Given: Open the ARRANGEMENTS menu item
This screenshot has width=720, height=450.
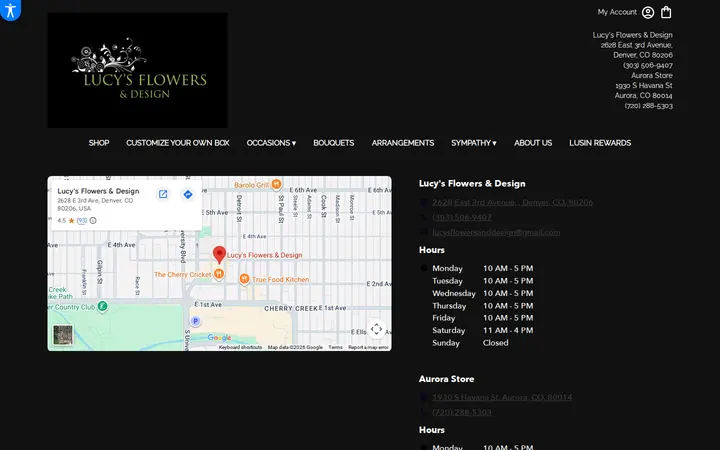Looking at the screenshot, I should pos(403,143).
